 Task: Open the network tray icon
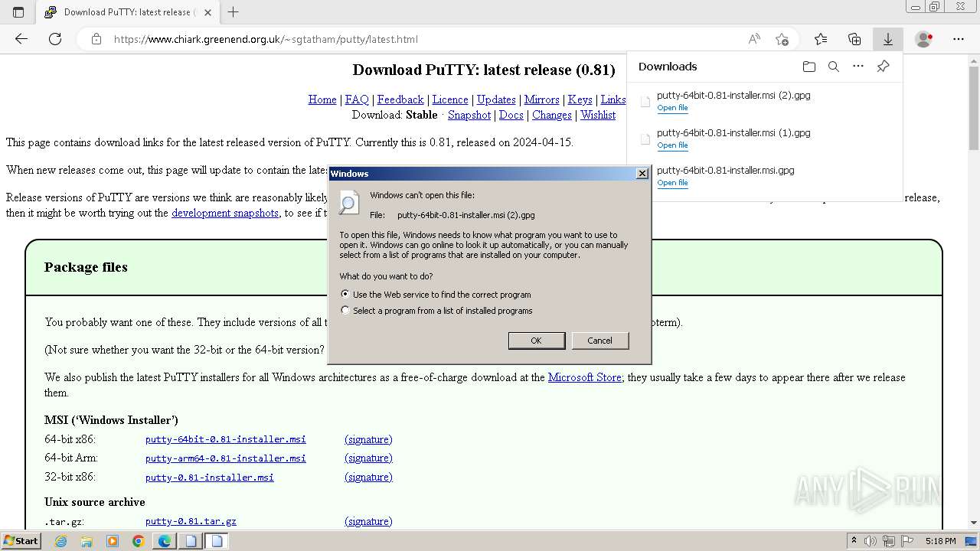point(888,541)
